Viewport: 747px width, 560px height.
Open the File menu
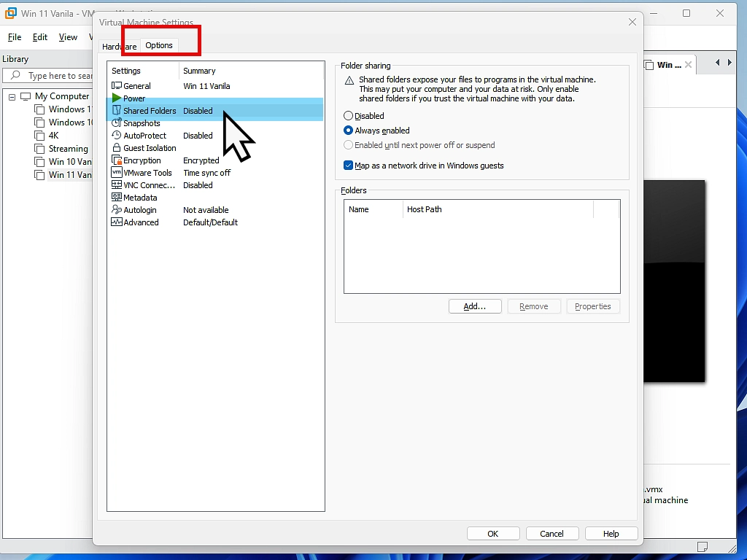[x=15, y=37]
